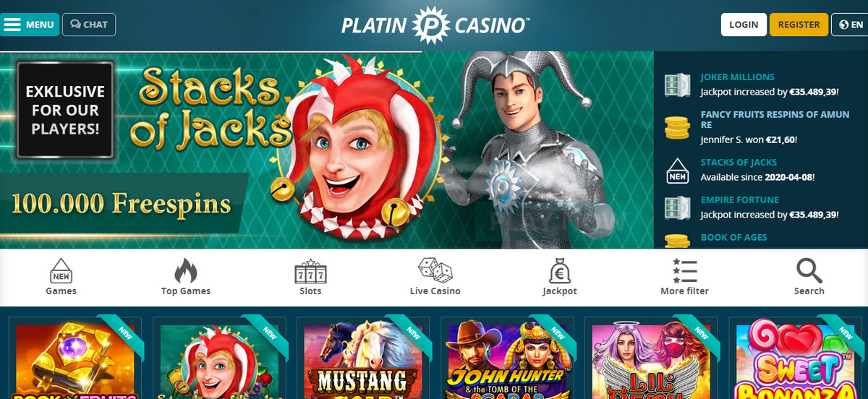
Task: Open the new Games category icon
Action: [61, 277]
